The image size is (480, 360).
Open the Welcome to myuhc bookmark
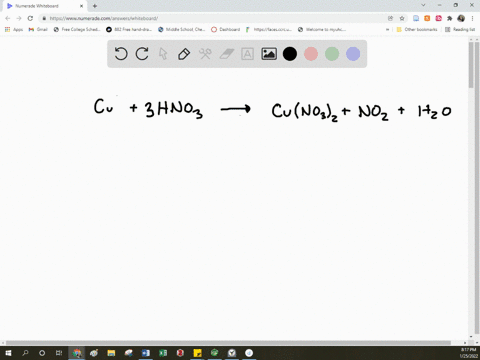322,29
